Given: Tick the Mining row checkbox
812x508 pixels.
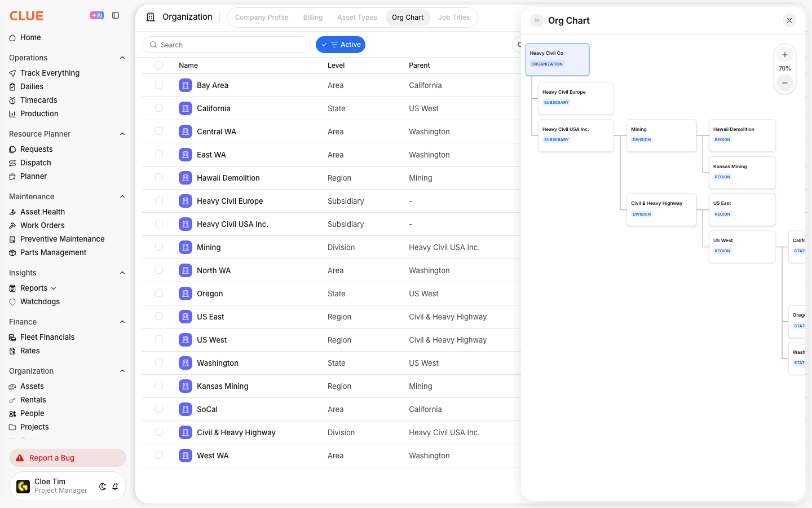Looking at the screenshot, I should tap(159, 247).
